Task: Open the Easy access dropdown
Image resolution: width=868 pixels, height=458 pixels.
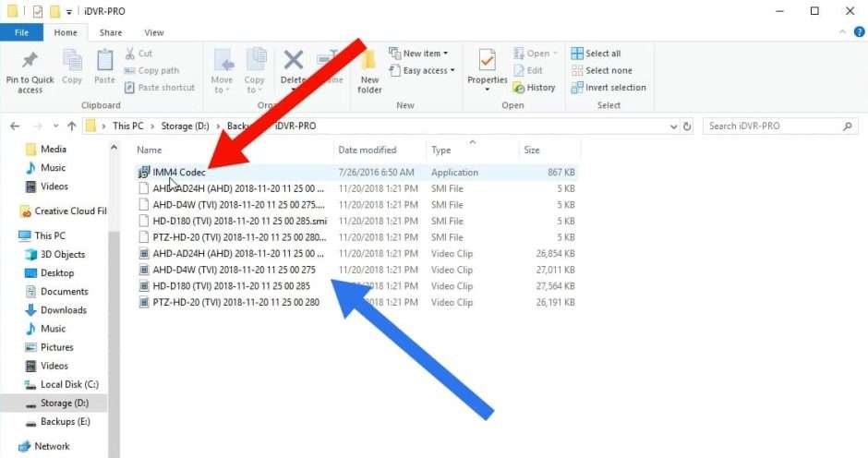Action: tap(422, 70)
